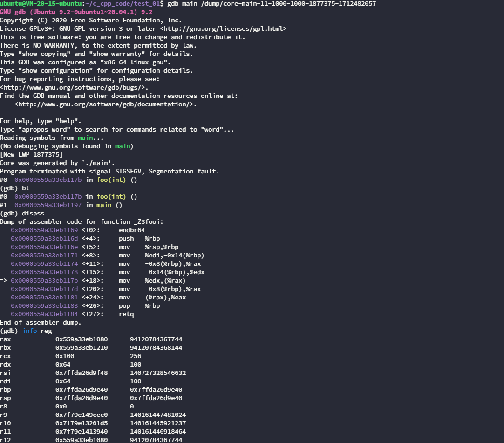Image resolution: width=504 pixels, height=443 pixels.
Task: Select the endbr64 instruction at offset +0
Action: (x=131, y=230)
